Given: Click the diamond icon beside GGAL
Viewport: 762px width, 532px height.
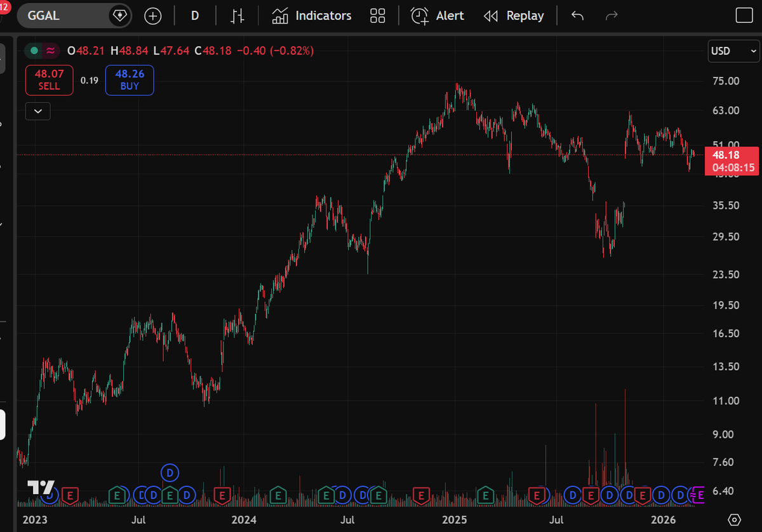Looking at the screenshot, I should click(119, 15).
